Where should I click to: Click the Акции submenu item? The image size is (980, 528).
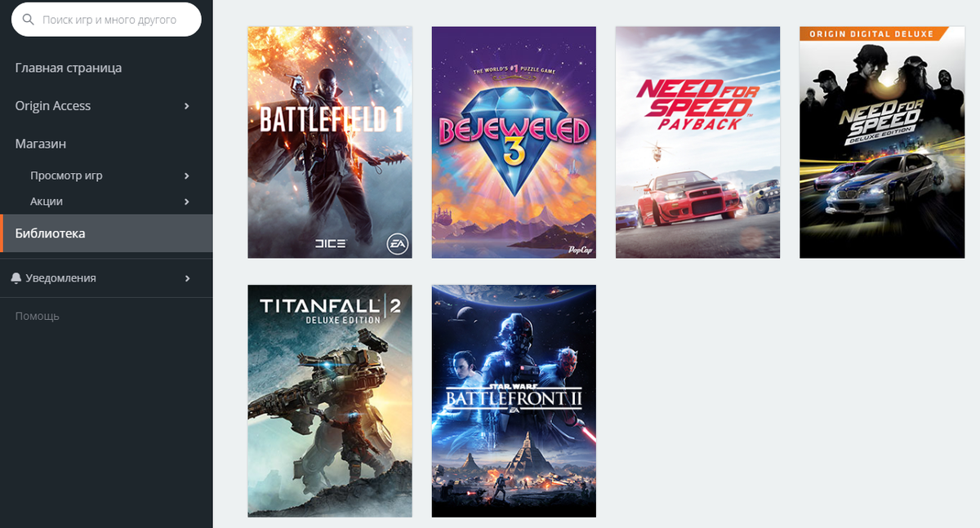[x=47, y=202]
